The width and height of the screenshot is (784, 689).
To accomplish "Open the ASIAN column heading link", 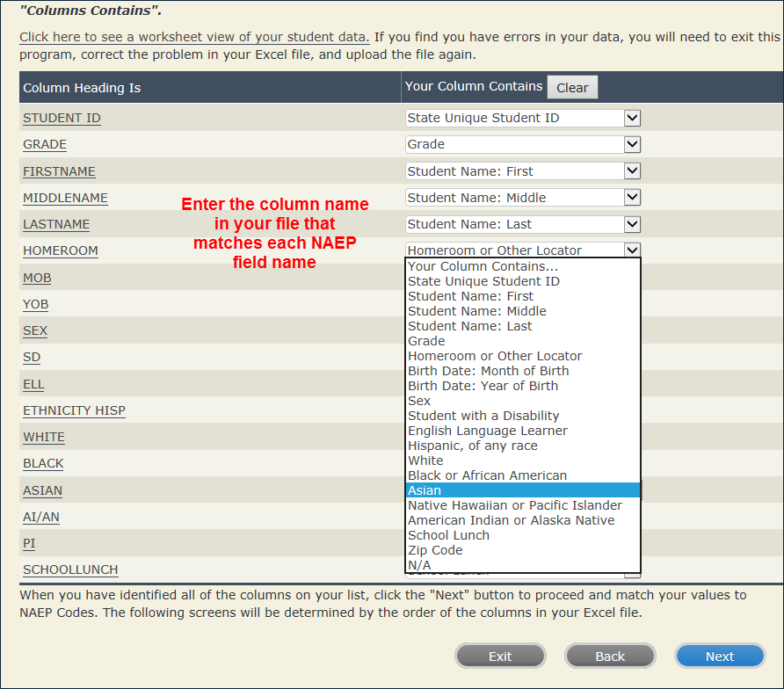I will click(42, 490).
